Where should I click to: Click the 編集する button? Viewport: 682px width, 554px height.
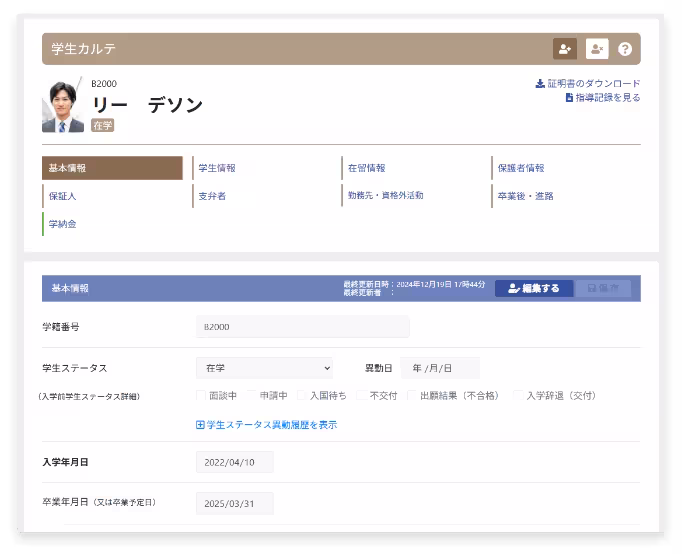(x=534, y=288)
